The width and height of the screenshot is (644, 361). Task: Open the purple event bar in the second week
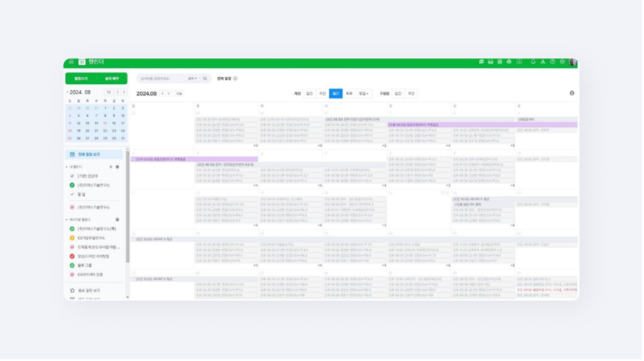click(194, 159)
